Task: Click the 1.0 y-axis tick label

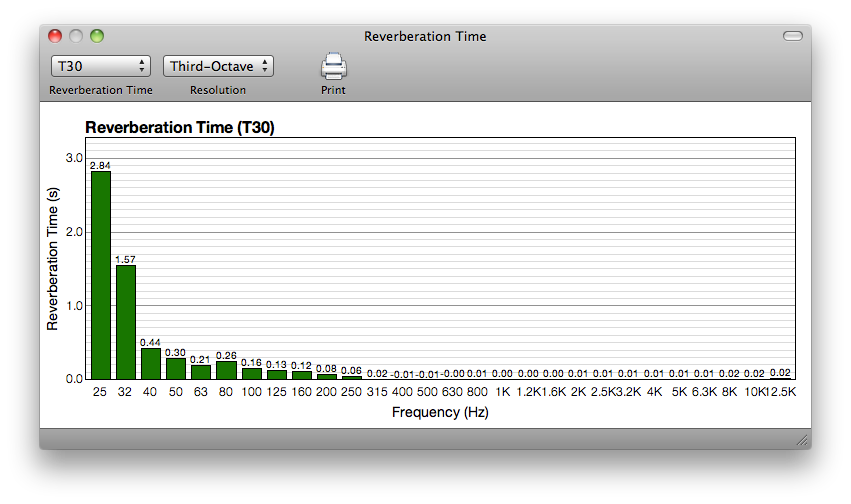Action: tap(74, 306)
